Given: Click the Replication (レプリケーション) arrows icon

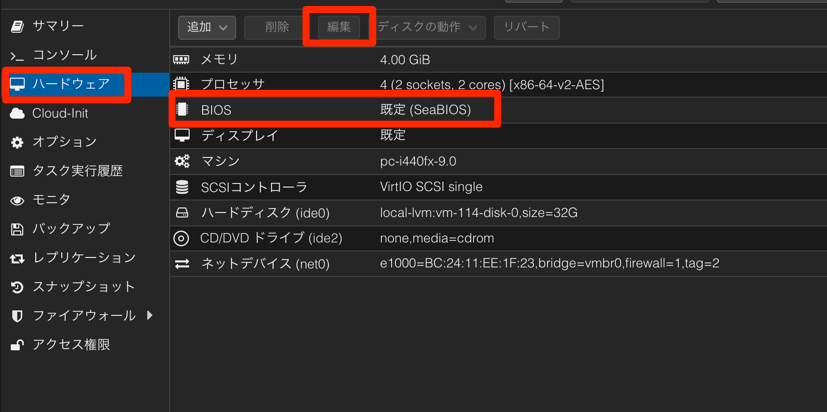Looking at the screenshot, I should click(17, 258).
